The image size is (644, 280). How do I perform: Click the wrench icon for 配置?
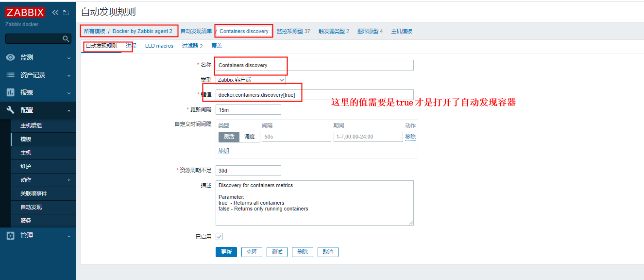10,110
